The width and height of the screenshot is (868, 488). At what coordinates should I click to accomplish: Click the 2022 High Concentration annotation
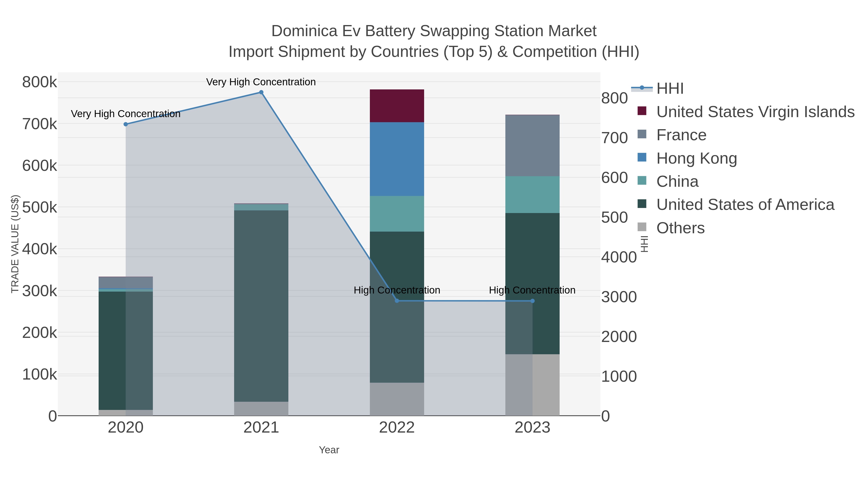coord(397,290)
